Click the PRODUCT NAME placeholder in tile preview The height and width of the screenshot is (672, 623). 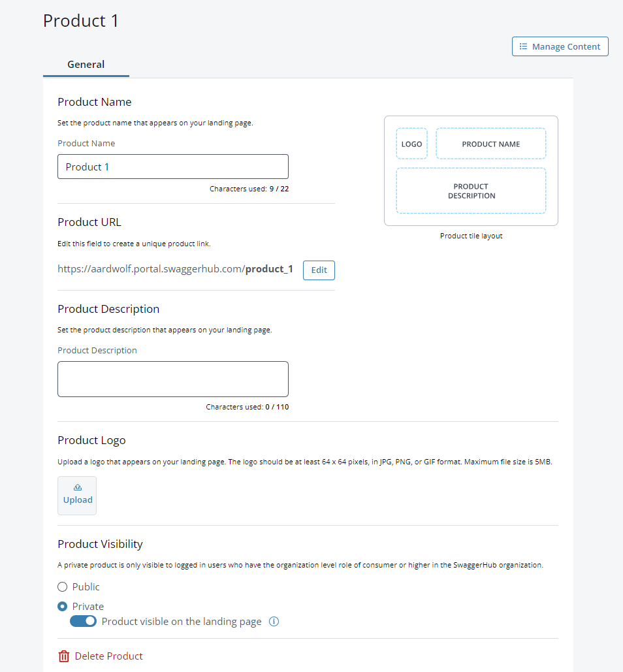click(490, 143)
